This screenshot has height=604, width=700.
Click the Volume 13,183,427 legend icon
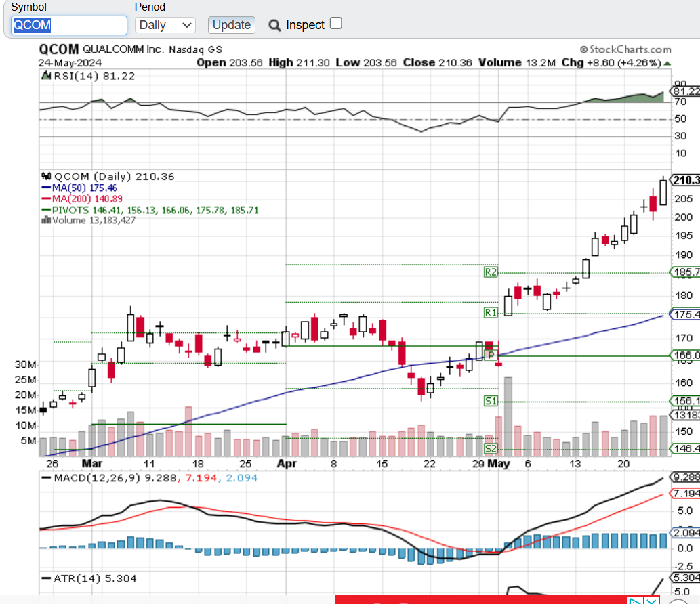click(46, 220)
